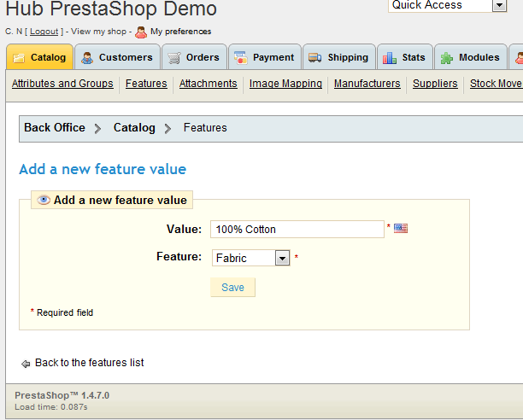The width and height of the screenshot is (523, 420).
Task: Click the Value text field
Action: click(x=297, y=229)
